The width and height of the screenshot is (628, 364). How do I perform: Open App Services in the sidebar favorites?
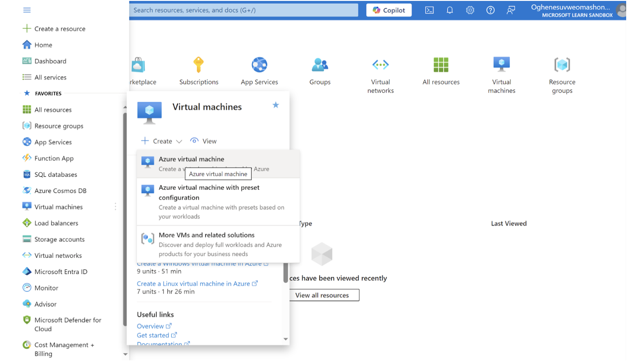tap(53, 142)
